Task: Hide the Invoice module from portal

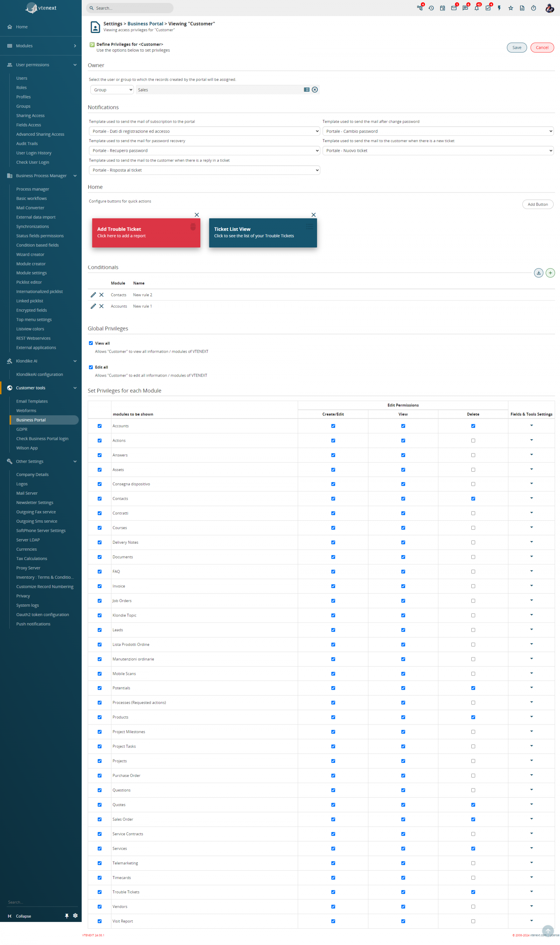Action: pos(100,586)
